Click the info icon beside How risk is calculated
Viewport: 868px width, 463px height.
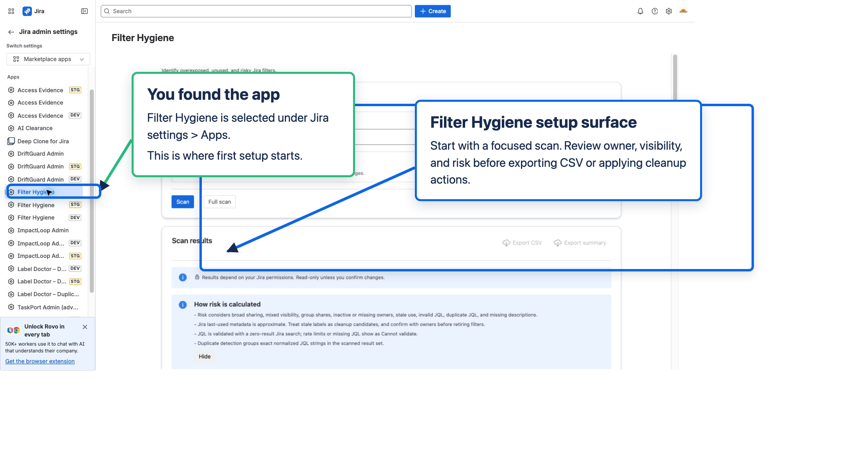(183, 305)
